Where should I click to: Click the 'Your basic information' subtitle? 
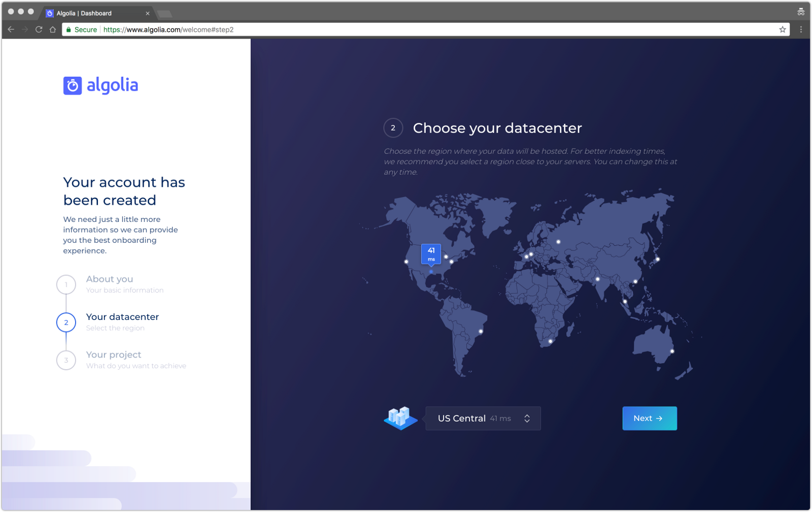(x=125, y=290)
